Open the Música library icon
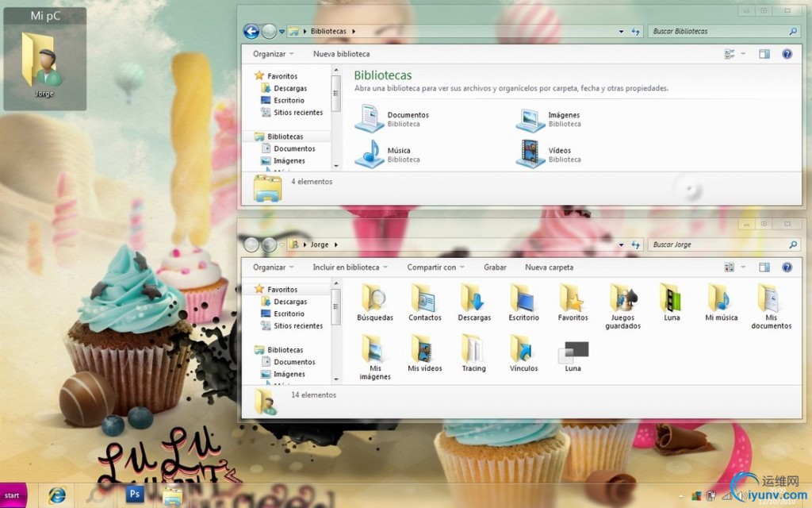Image resolution: width=812 pixels, height=508 pixels. pyautogui.click(x=370, y=154)
